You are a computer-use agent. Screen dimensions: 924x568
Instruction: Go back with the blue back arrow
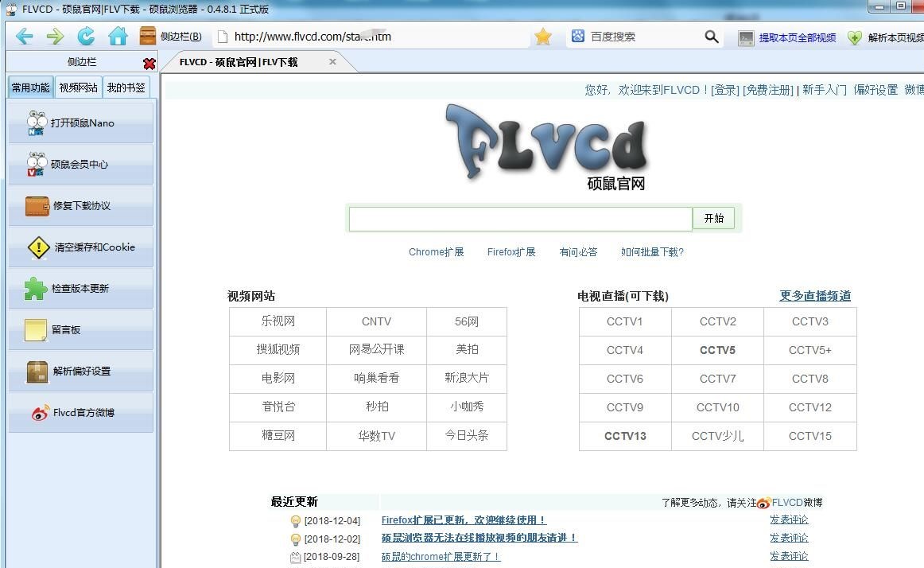(x=24, y=37)
